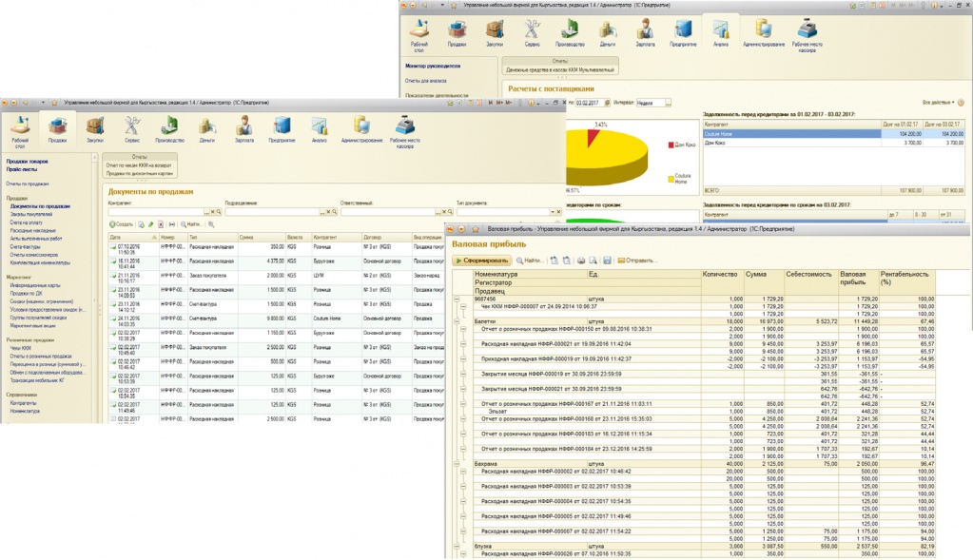Open Заказы покупателей in the left navigation
Screen dimensions: 973x560
31,215
